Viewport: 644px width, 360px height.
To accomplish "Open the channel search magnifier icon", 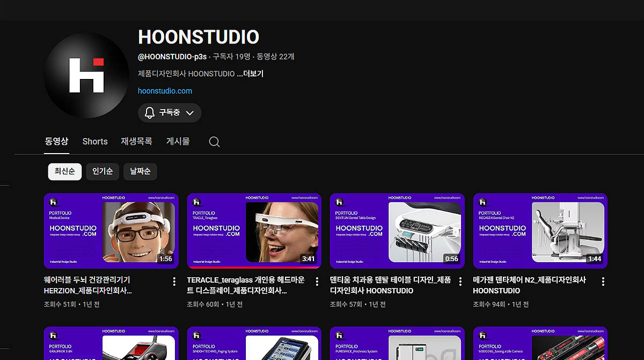I will click(x=214, y=142).
